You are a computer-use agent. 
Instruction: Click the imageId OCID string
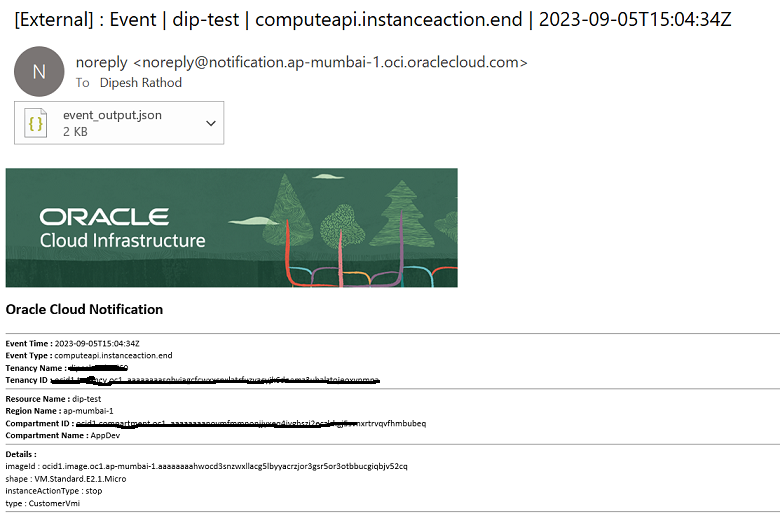pyautogui.click(x=225, y=466)
